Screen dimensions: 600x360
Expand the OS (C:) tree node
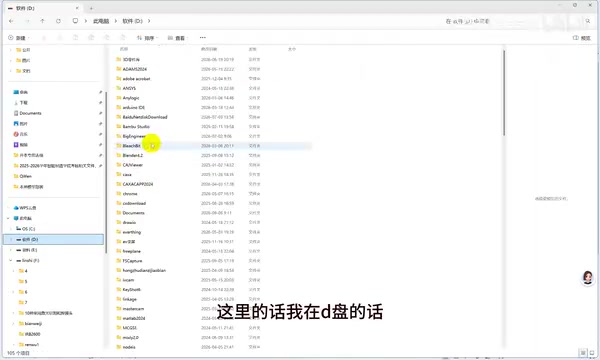(11, 229)
